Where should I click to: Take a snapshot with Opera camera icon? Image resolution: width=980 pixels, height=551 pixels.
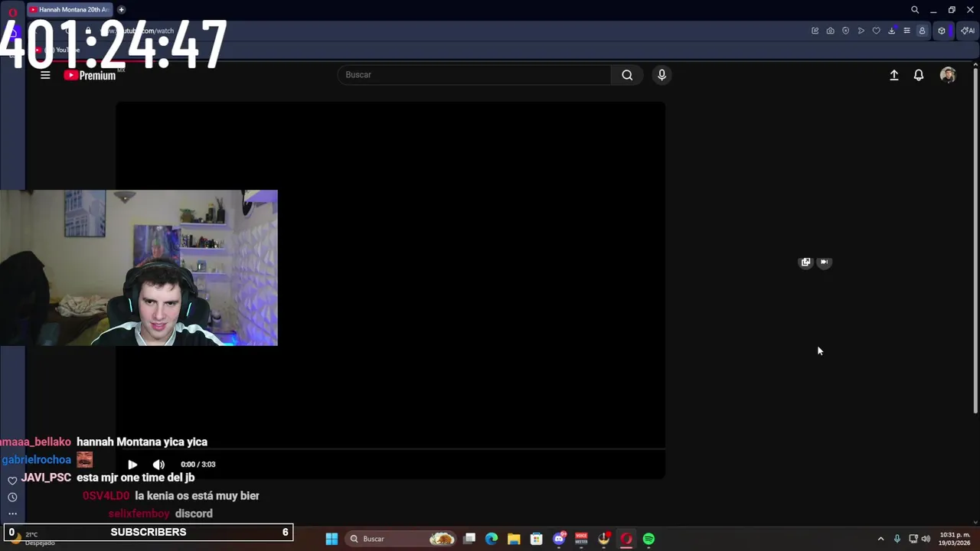click(x=830, y=31)
